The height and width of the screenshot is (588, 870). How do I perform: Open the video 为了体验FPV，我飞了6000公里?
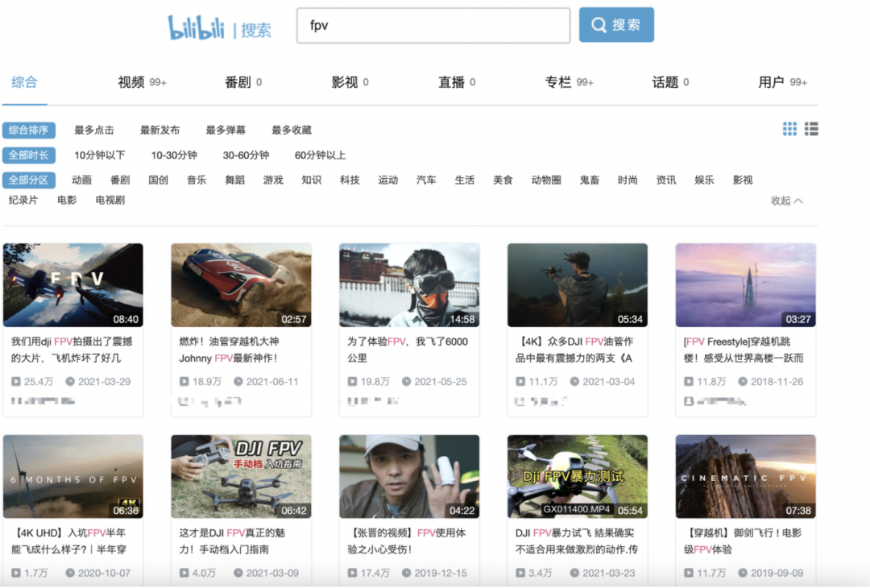point(408,284)
